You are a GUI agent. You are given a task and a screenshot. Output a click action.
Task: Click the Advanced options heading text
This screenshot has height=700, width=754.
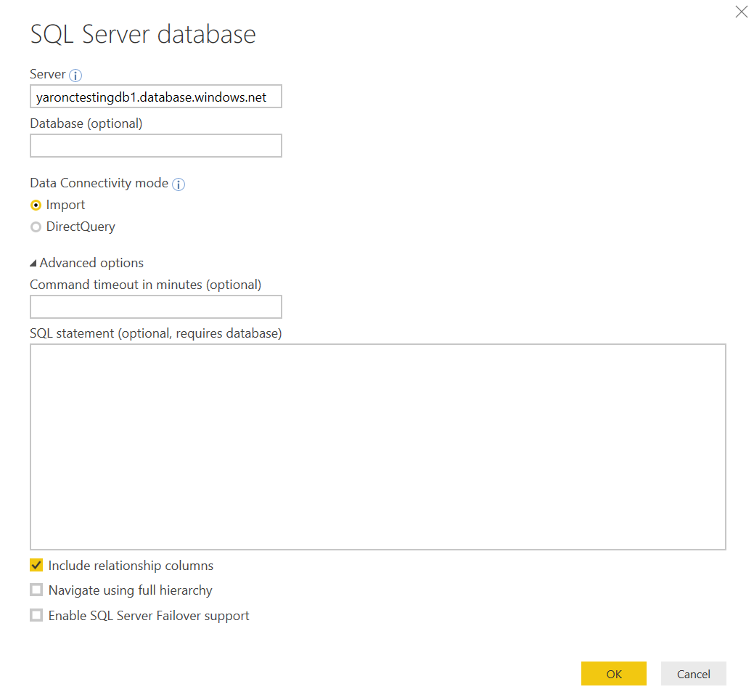coord(91,263)
